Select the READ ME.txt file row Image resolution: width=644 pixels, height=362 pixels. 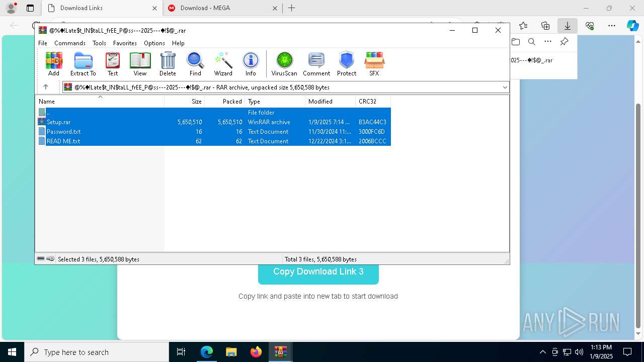[214, 141]
